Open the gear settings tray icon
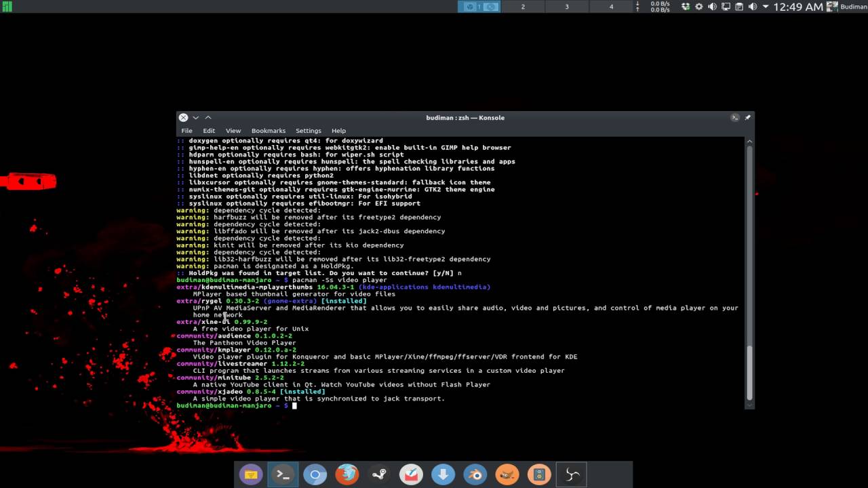868x488 pixels. coord(699,7)
